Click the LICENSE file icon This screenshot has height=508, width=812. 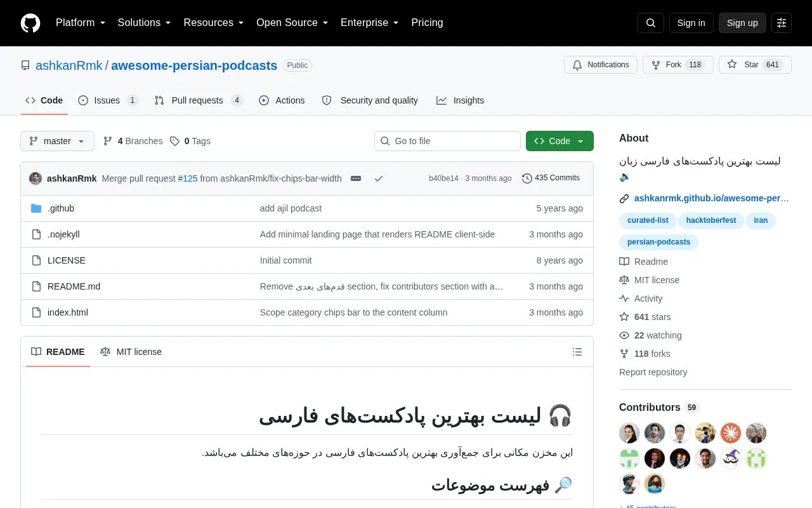tap(36, 260)
